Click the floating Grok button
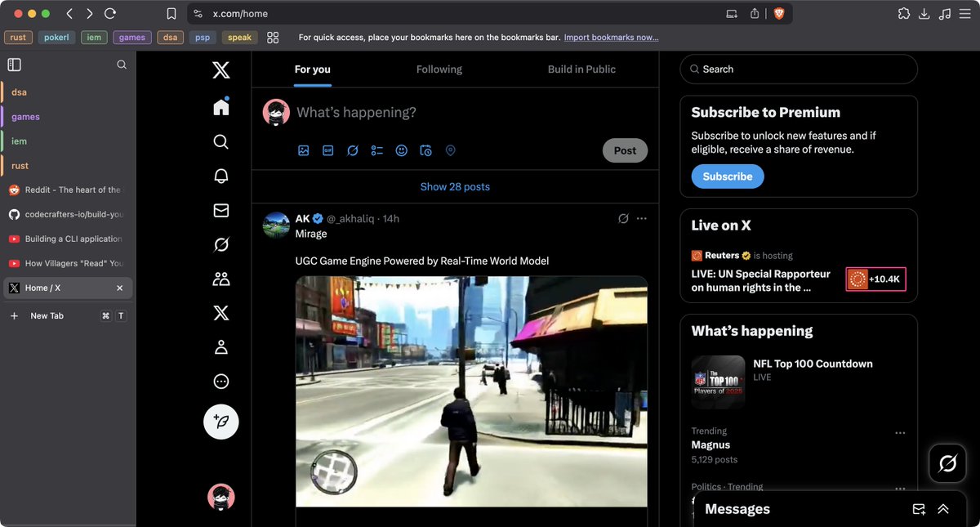The height and width of the screenshot is (527, 980). (x=947, y=464)
